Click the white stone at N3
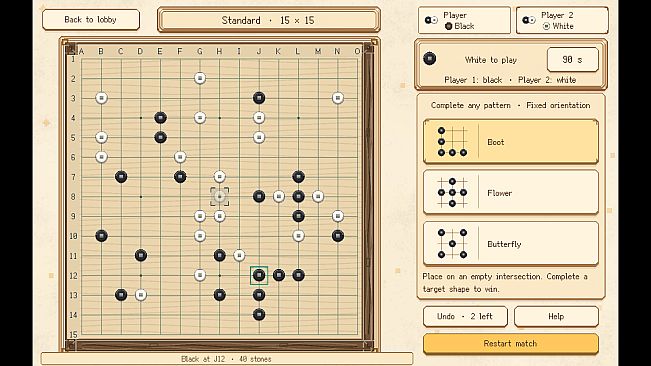This screenshot has height=366, width=651. tap(338, 98)
